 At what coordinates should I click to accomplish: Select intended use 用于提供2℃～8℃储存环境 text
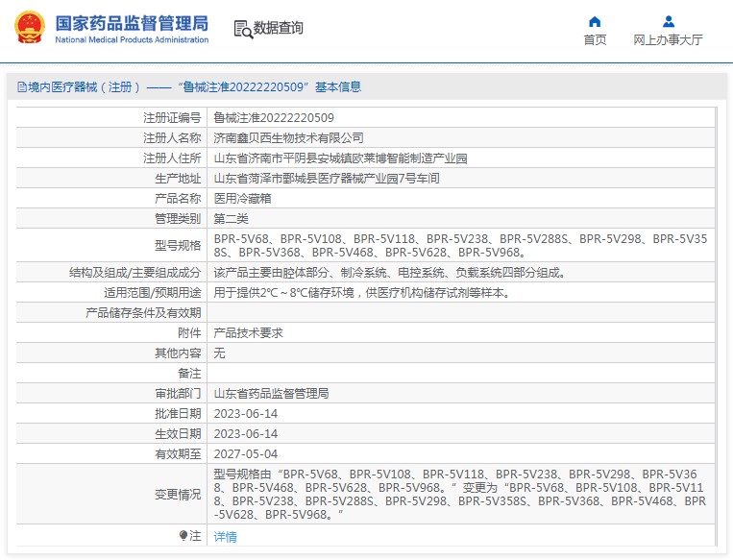(362, 293)
